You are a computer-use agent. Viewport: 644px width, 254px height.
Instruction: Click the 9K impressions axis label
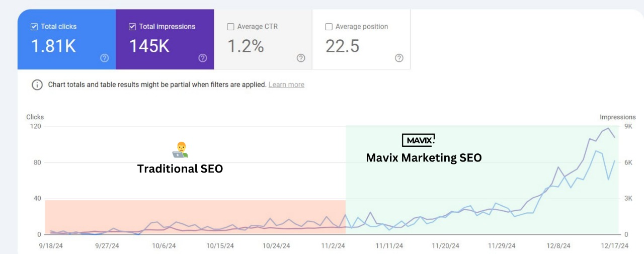[628, 126]
